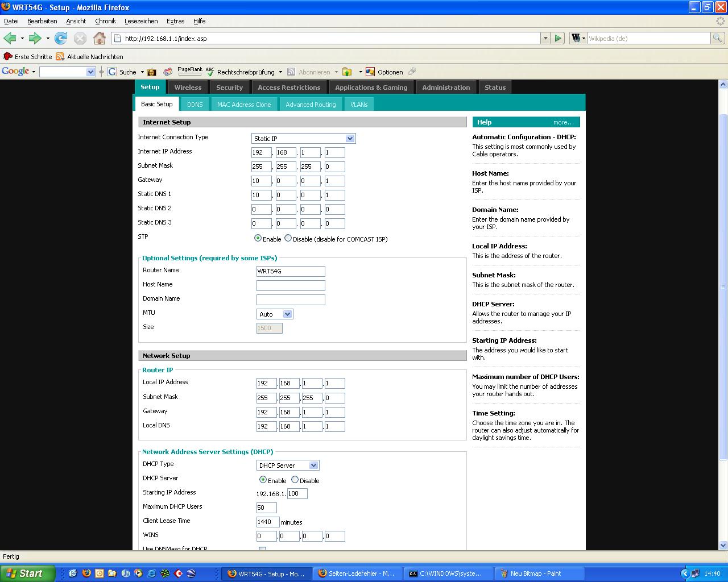Open the Erste Schritte bookmark
The height and width of the screenshot is (582, 728).
coord(27,57)
